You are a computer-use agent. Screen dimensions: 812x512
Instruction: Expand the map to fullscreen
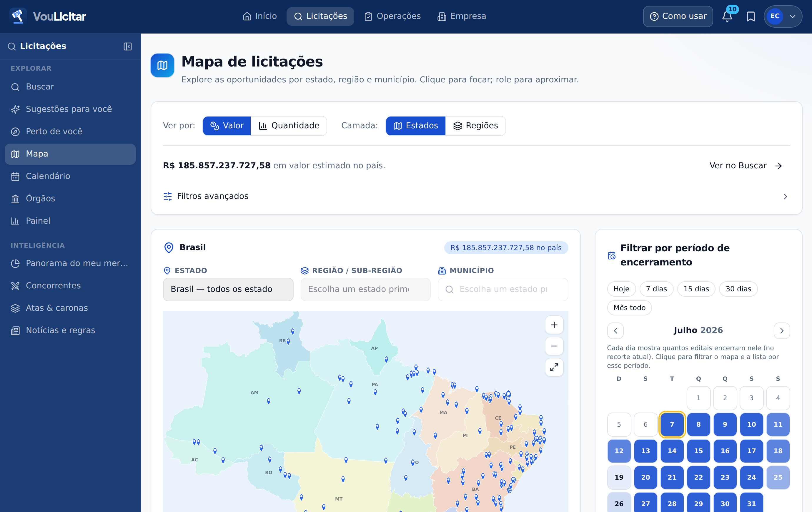pyautogui.click(x=554, y=367)
